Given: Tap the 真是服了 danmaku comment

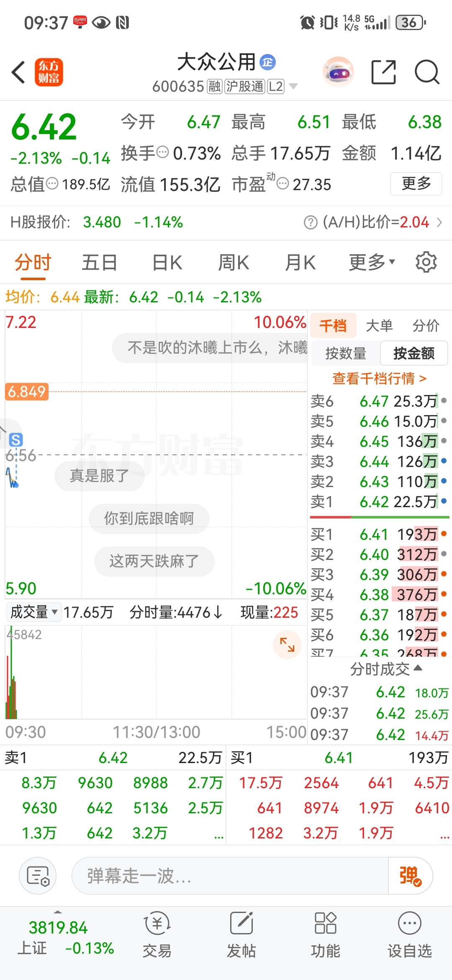Looking at the screenshot, I should (100, 476).
